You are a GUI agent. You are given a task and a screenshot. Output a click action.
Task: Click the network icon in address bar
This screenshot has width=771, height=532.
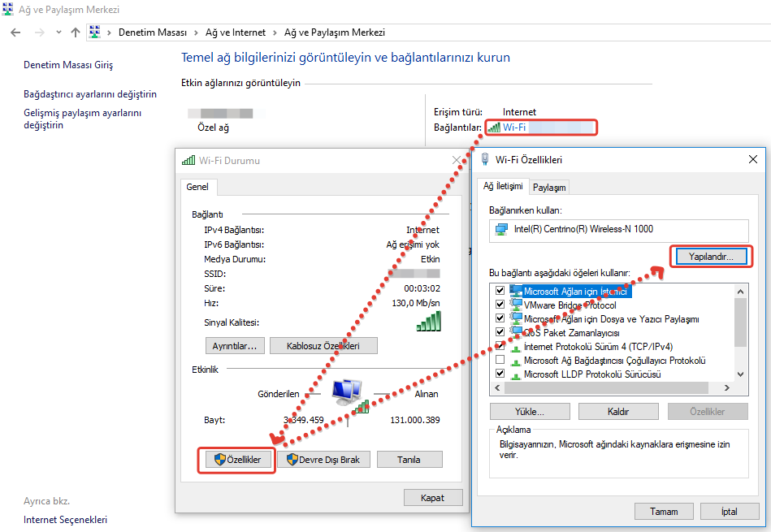click(x=94, y=32)
